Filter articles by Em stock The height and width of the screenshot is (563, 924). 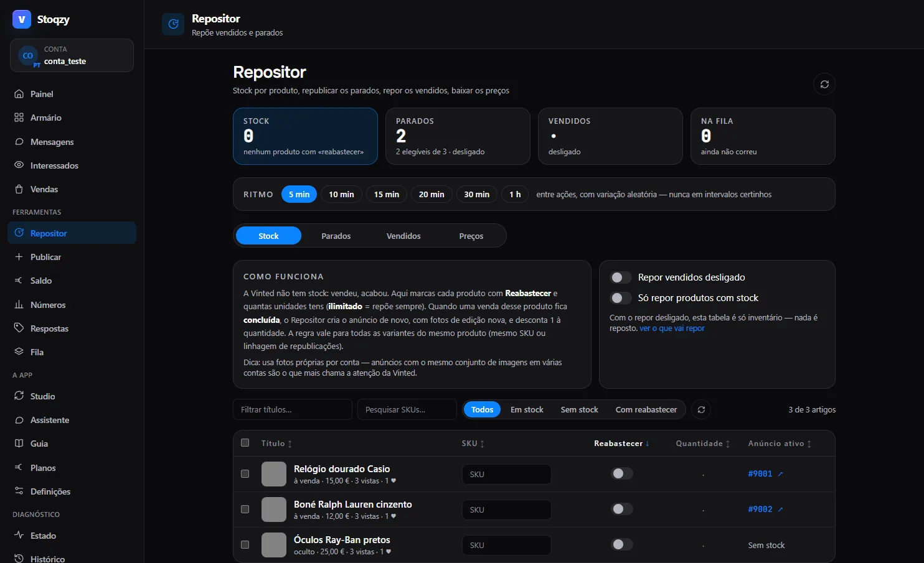(527, 409)
